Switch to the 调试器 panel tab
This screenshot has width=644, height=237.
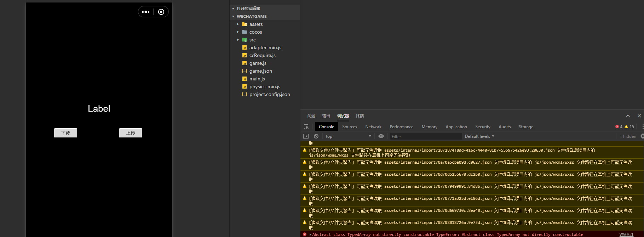343,116
